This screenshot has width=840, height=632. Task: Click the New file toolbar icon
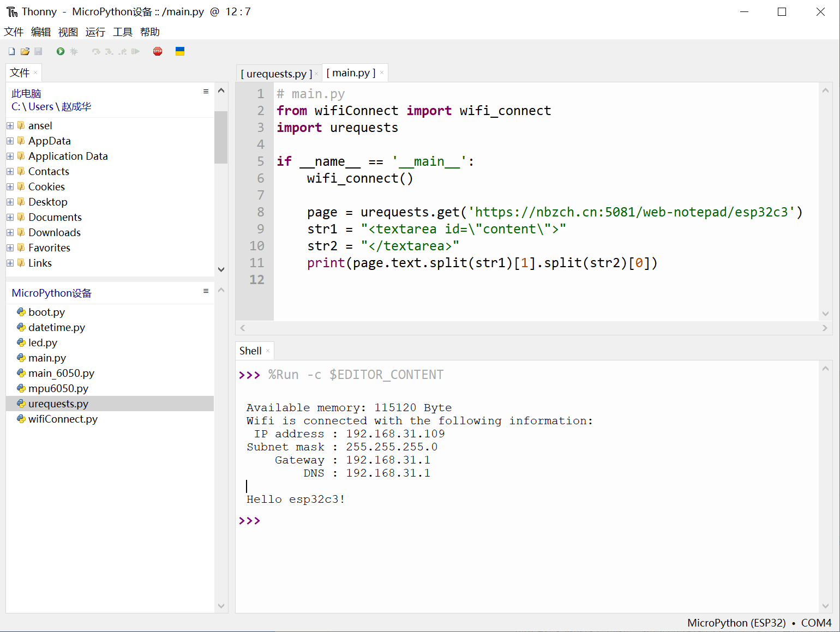(x=11, y=51)
